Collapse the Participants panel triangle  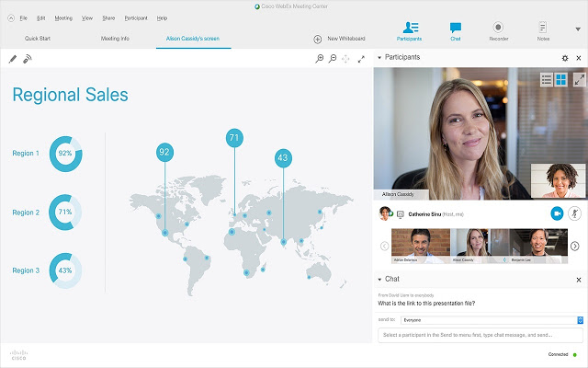(379, 57)
